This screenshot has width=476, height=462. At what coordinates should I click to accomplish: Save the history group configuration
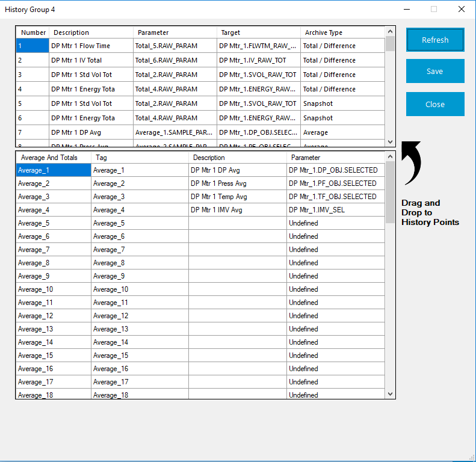point(435,71)
